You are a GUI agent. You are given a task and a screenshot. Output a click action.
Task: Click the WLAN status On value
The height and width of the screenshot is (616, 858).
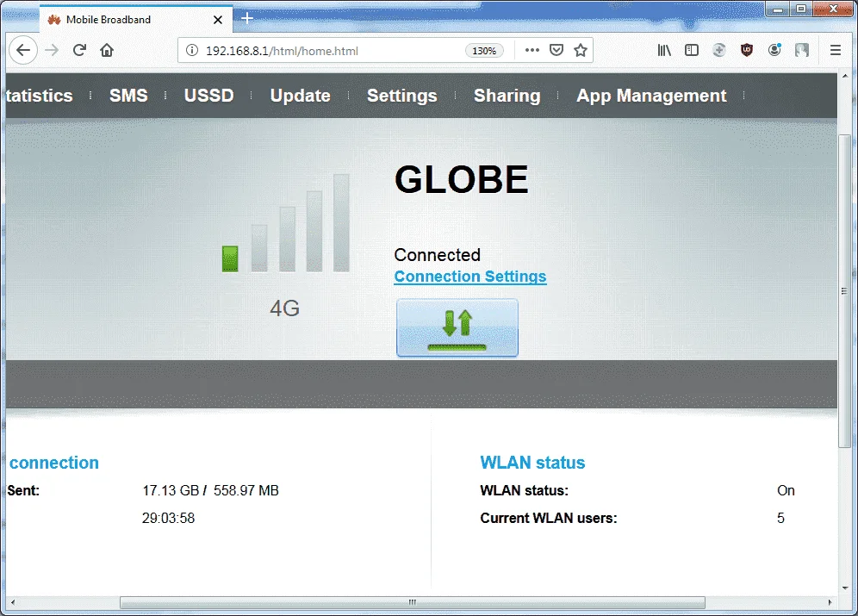(786, 491)
